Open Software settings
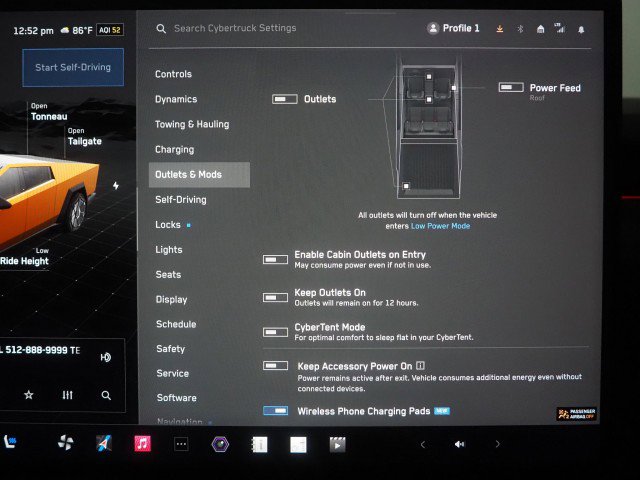The image size is (640, 480). [177, 398]
